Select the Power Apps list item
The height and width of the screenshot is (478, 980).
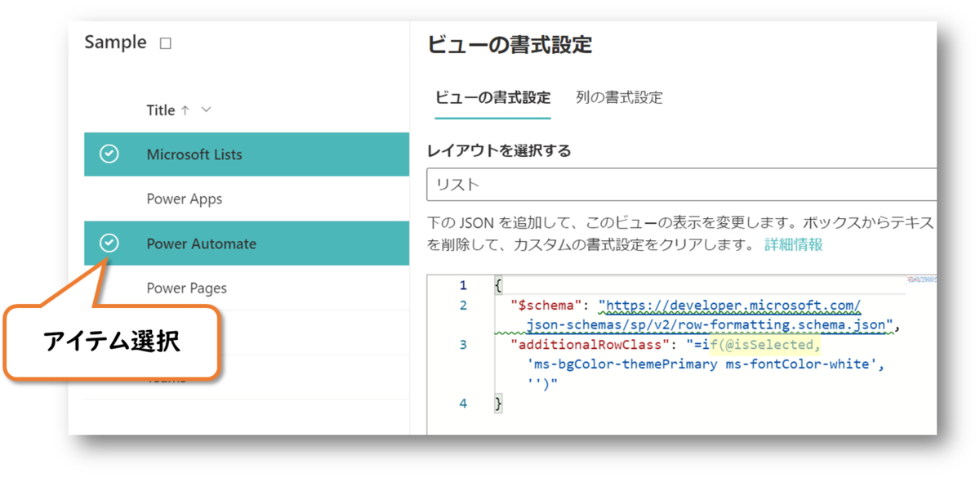tap(185, 199)
